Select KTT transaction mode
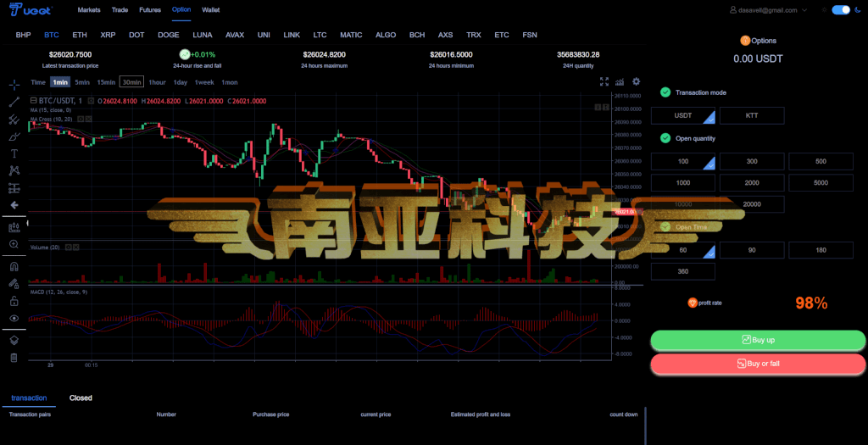Screen dimensions: 868x445 (752, 115)
